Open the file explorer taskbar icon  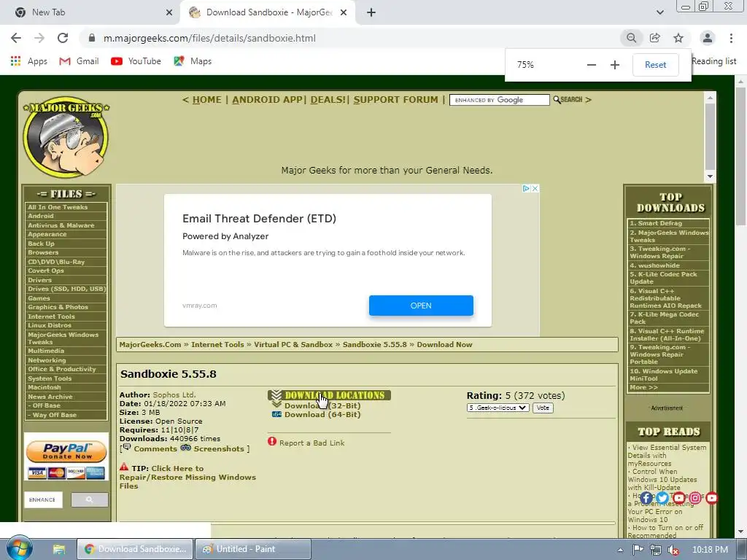tap(59, 549)
